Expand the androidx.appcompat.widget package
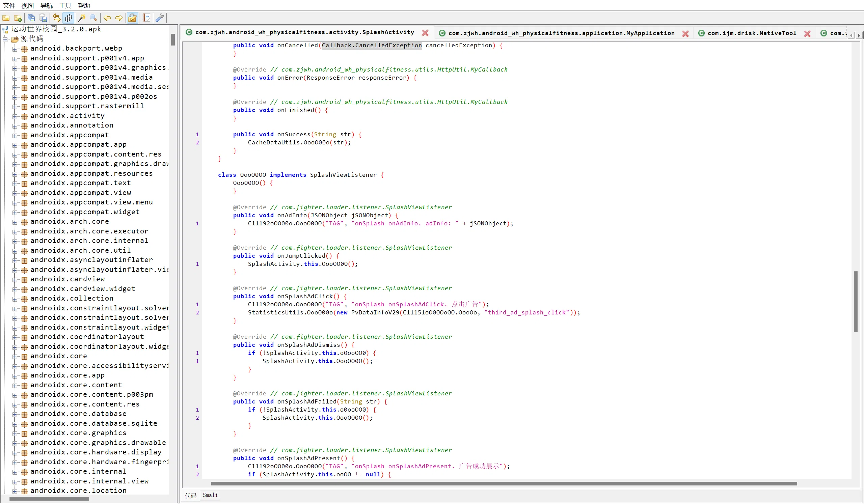This screenshot has height=504, width=864. pyautogui.click(x=15, y=213)
